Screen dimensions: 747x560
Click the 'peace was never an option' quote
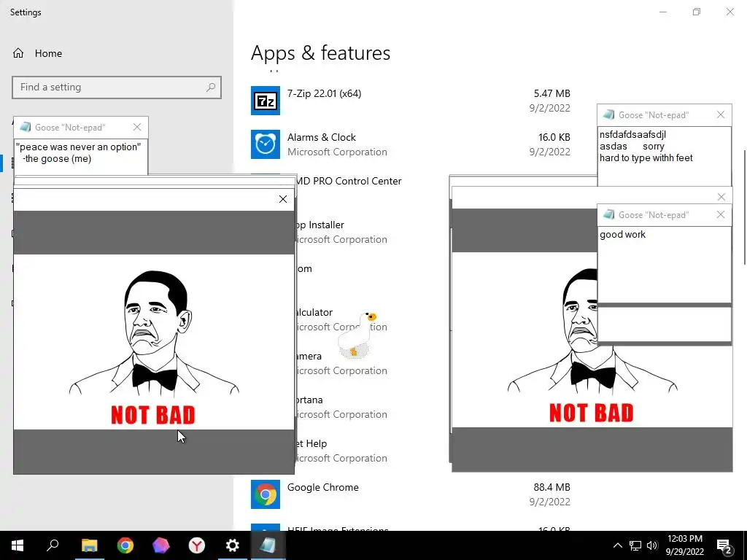79,147
